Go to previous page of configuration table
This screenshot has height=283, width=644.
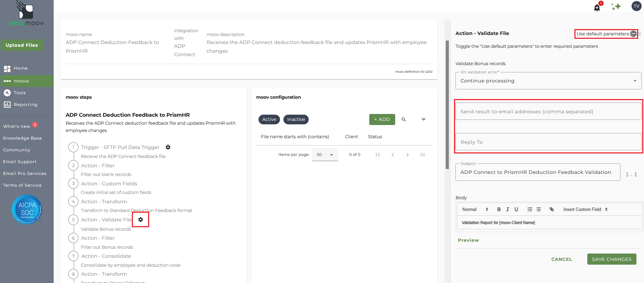click(x=393, y=155)
